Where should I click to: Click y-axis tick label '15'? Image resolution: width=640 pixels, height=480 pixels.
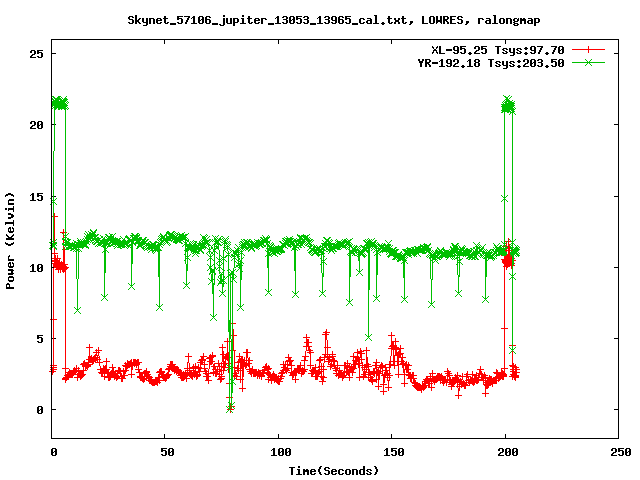(36, 197)
